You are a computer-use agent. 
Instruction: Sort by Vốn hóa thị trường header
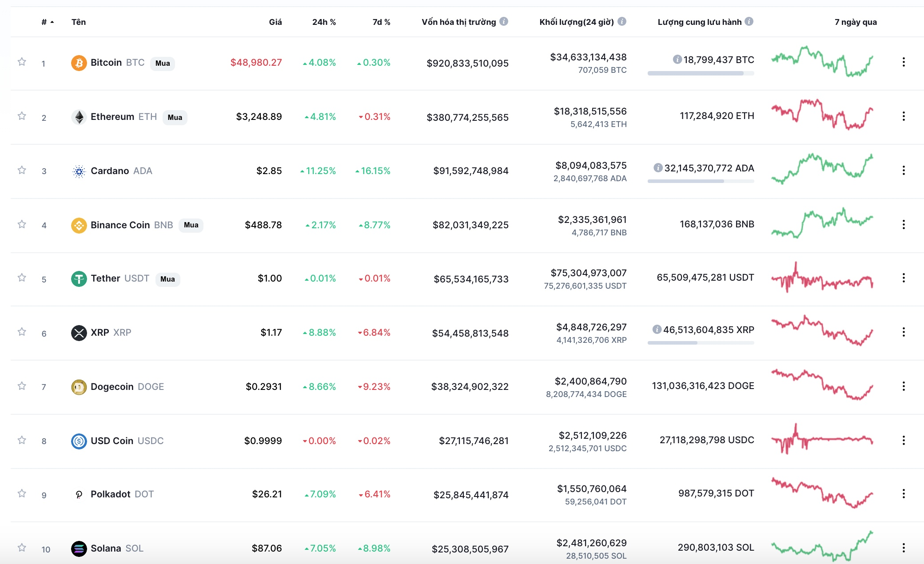(x=459, y=22)
